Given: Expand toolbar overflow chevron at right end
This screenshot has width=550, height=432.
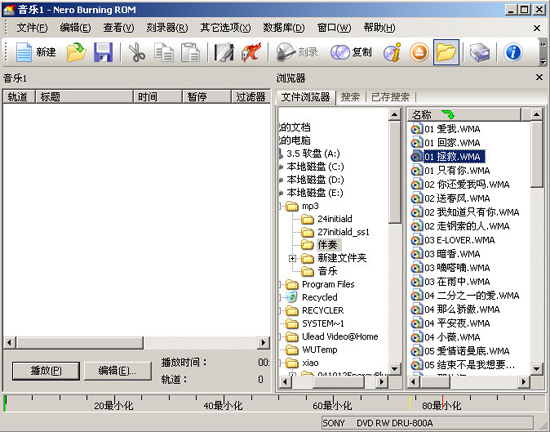Looking at the screenshot, I should click(x=543, y=53).
